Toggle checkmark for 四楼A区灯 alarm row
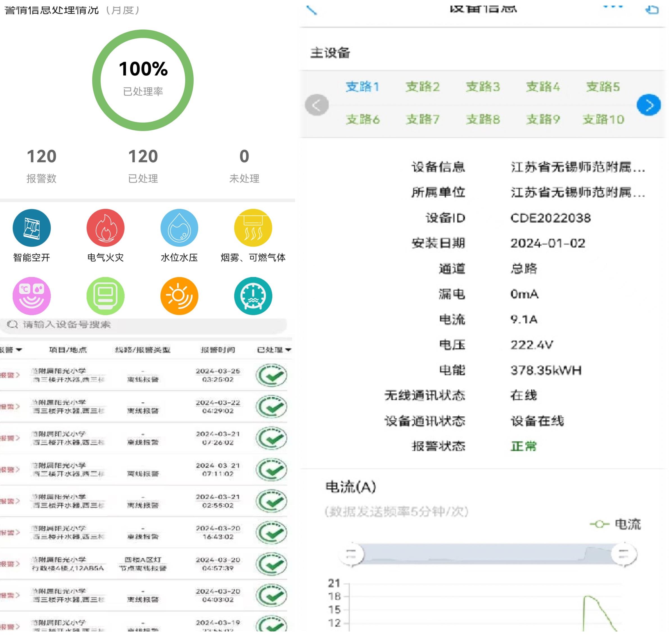Viewport: 672px width, 643px height. pos(271,564)
